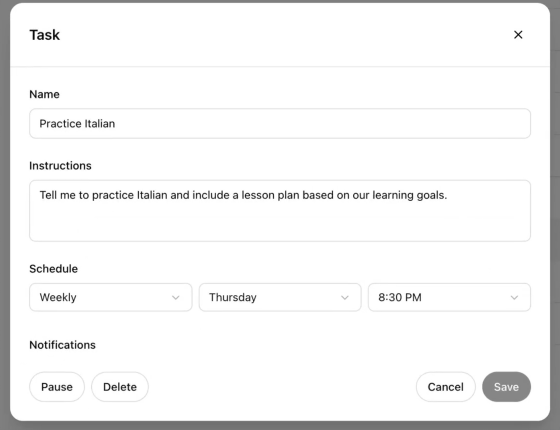Click into the Instructions text area
Viewport: 560px width, 430px height.
click(x=280, y=211)
